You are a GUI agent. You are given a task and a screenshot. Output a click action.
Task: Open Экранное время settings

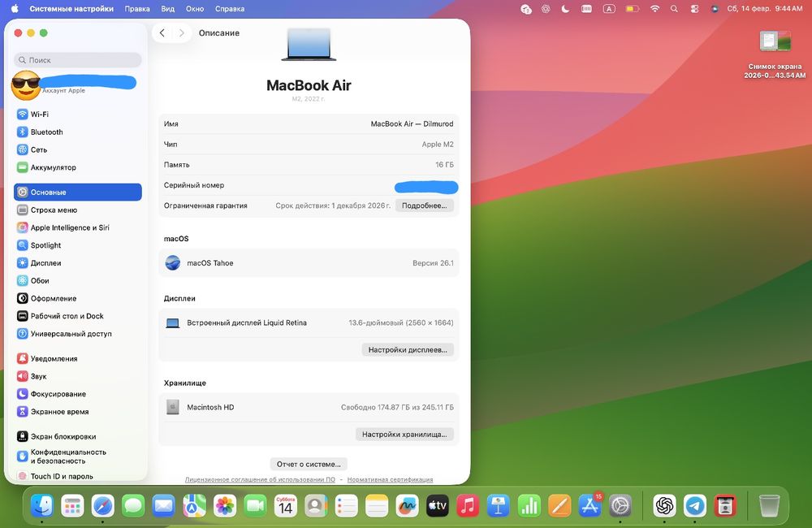(x=78, y=411)
